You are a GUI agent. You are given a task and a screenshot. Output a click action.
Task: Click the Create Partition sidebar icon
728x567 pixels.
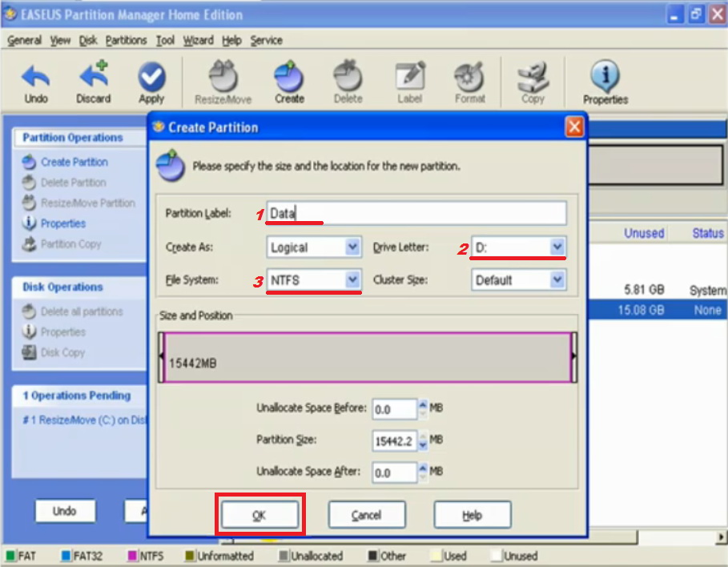29,162
